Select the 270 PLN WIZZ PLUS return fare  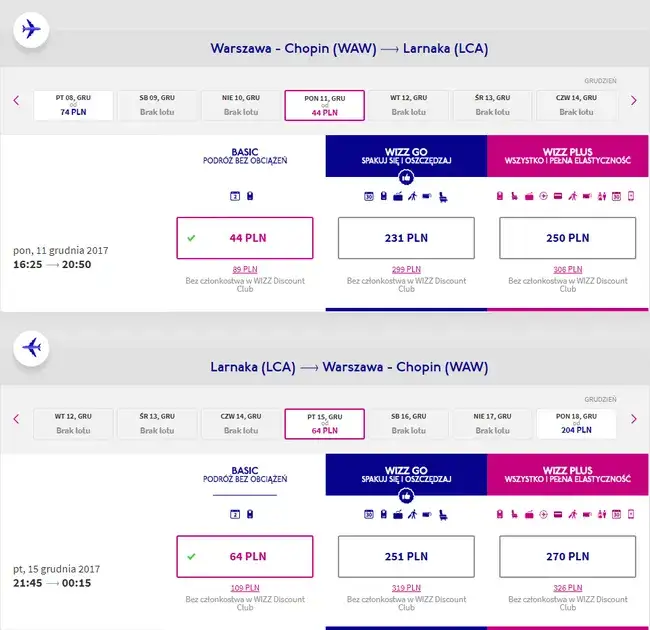point(568,556)
